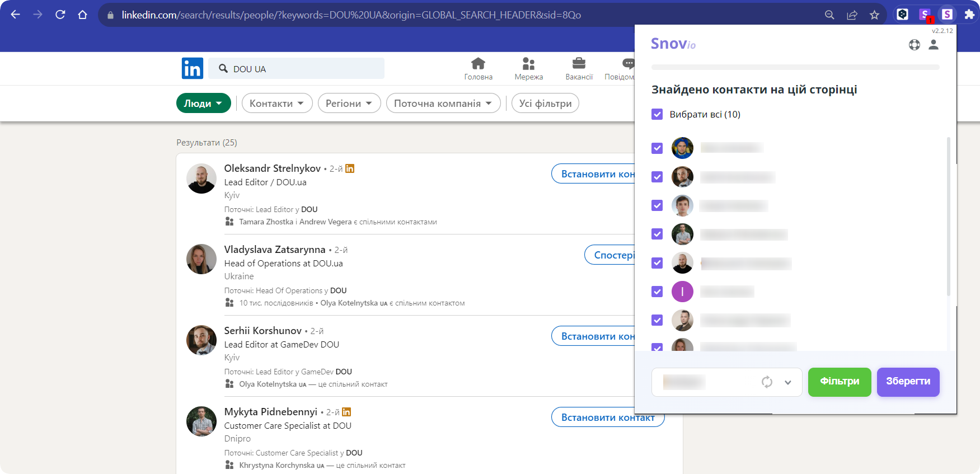This screenshot has height=474, width=980.
Task: Click the site lock icon in address bar
Action: 110,15
